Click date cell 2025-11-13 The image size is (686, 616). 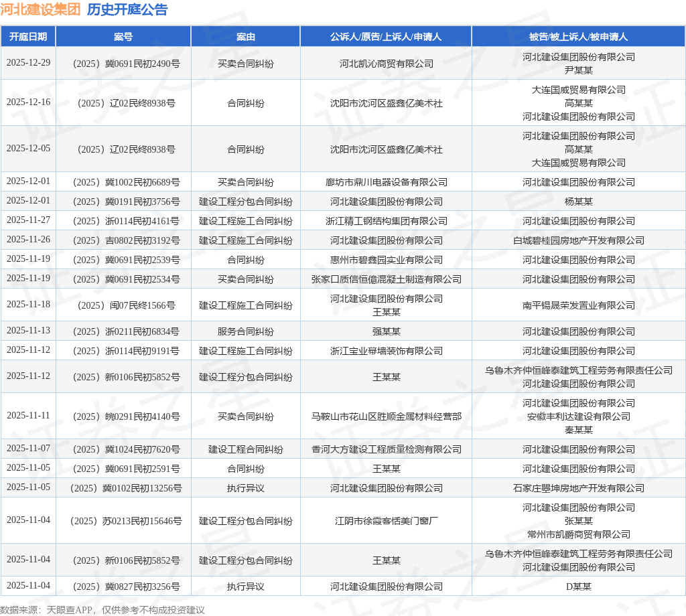coord(28,331)
